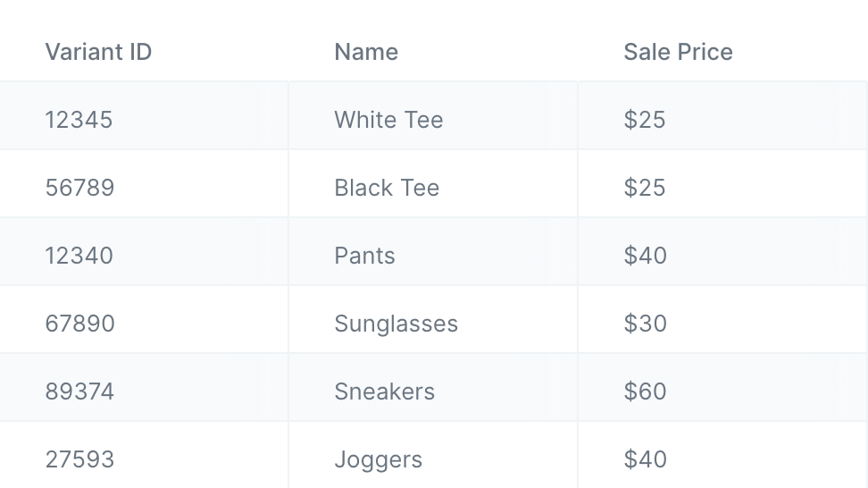Select the Sneakers name cell
Viewport: 868px width, 488px height.
433,388
